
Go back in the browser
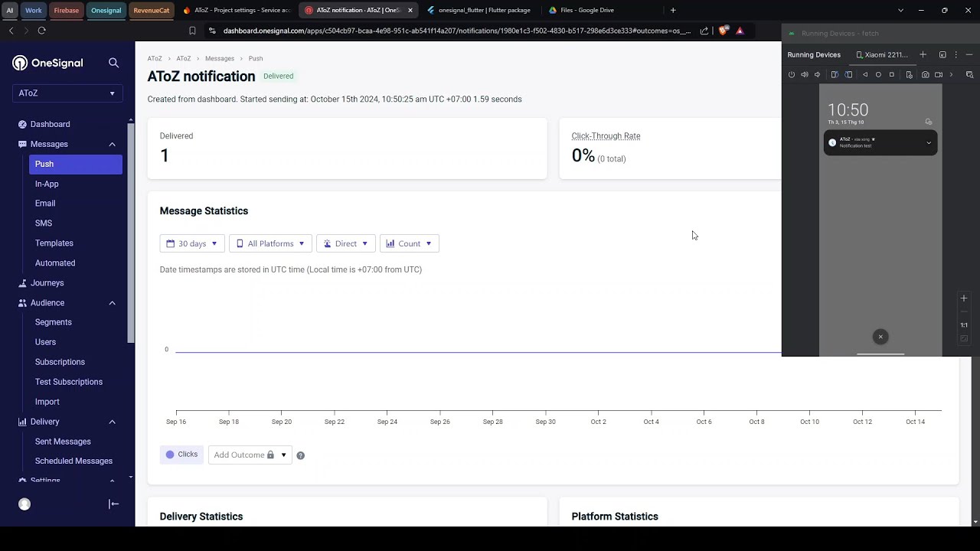(11, 31)
